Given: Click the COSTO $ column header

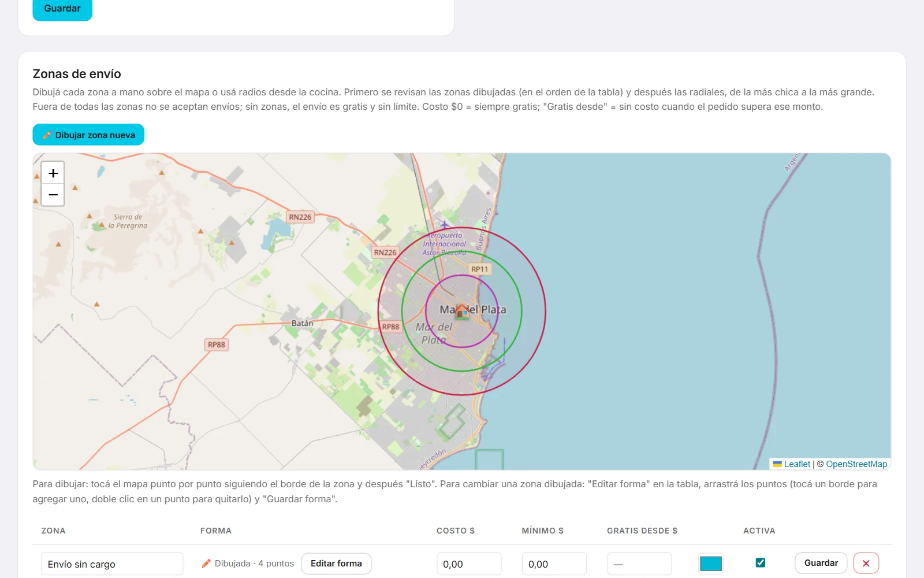Looking at the screenshot, I should [x=456, y=531].
